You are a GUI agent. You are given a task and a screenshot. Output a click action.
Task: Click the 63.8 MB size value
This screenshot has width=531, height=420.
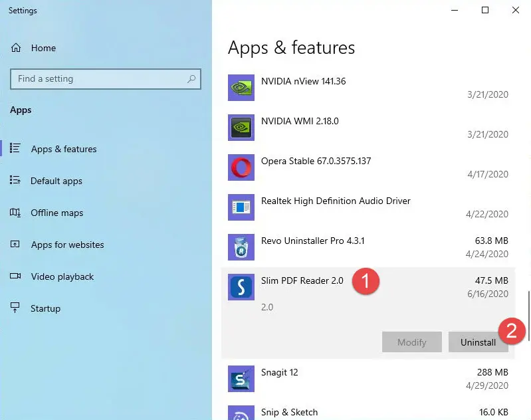click(x=491, y=241)
